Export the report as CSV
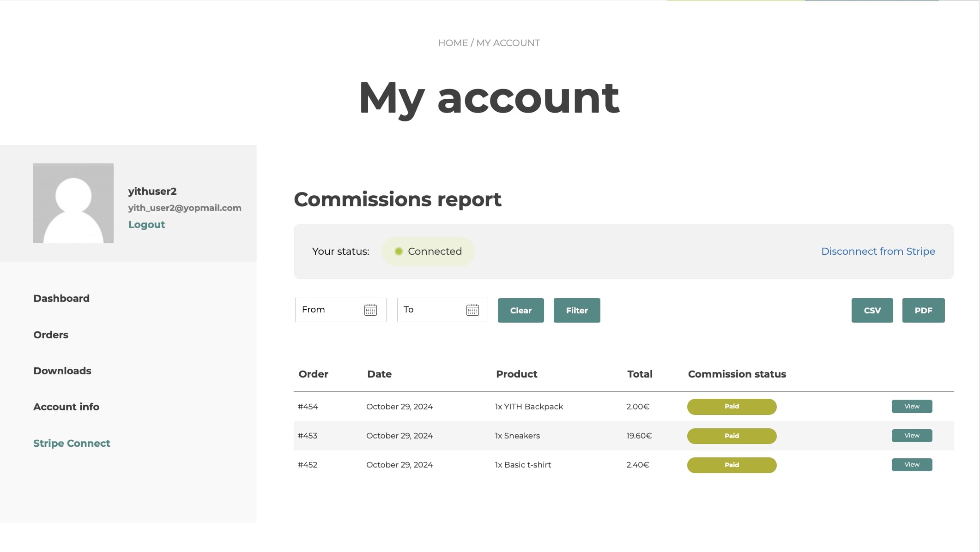 [872, 310]
